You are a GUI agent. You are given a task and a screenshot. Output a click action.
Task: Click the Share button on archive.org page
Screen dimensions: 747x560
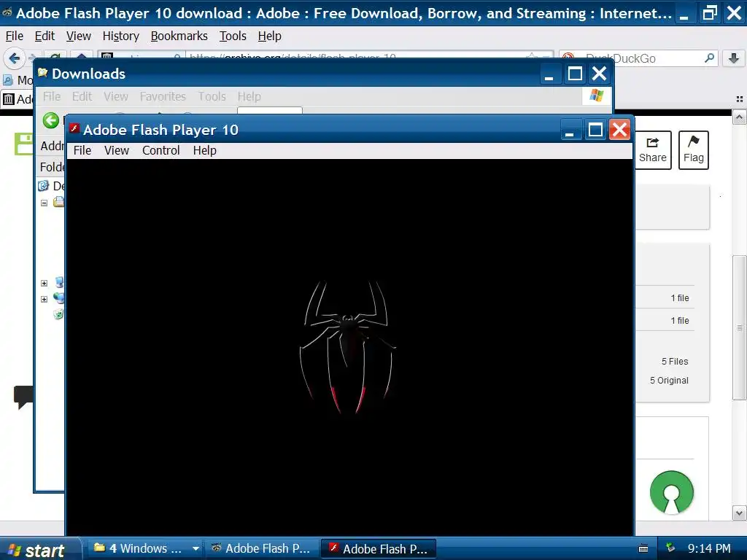(x=652, y=150)
